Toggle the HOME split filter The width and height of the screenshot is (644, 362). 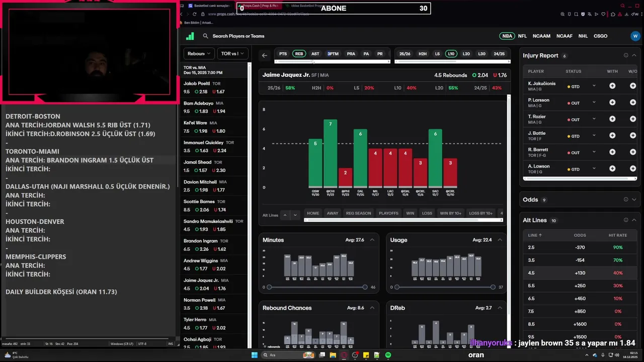(313, 213)
